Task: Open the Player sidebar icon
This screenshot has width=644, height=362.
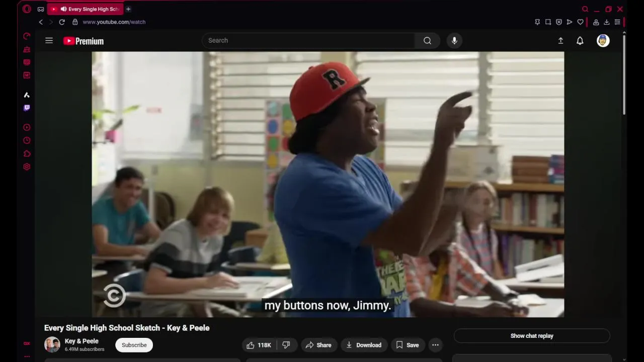Action: [x=27, y=128]
